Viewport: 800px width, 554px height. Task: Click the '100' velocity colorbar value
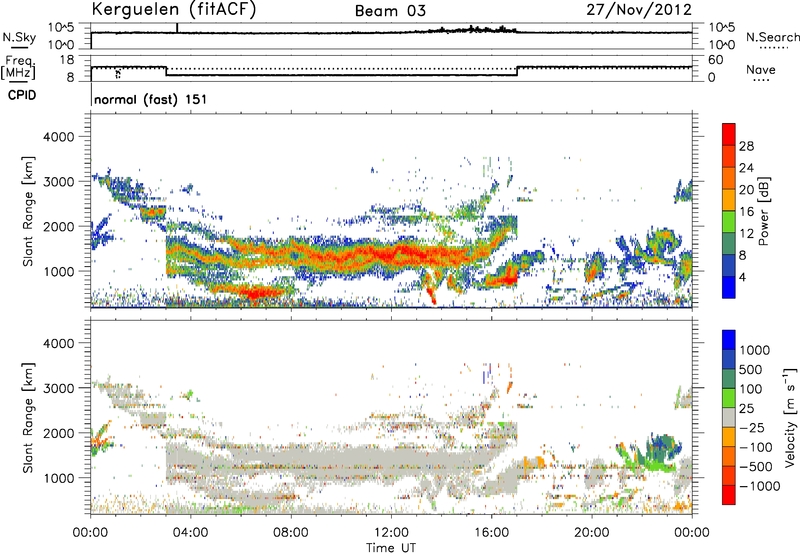(751, 389)
